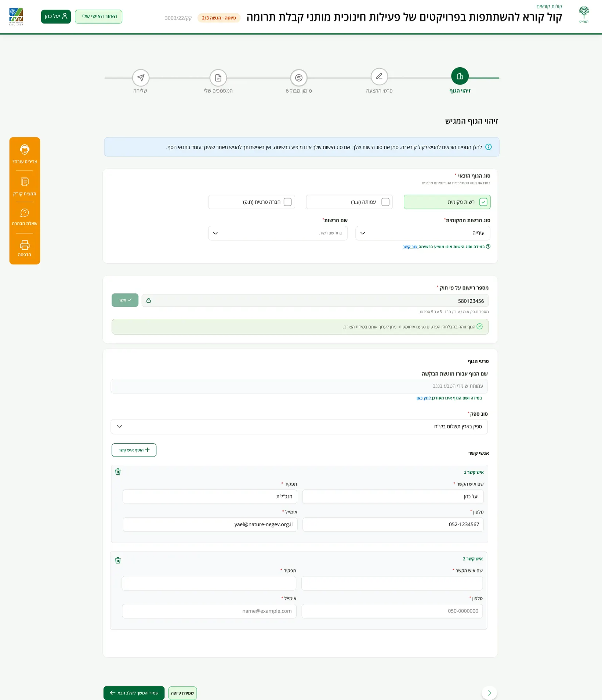The height and width of the screenshot is (700, 602).
Task: Click the צור קשר link
Action: tap(410, 247)
